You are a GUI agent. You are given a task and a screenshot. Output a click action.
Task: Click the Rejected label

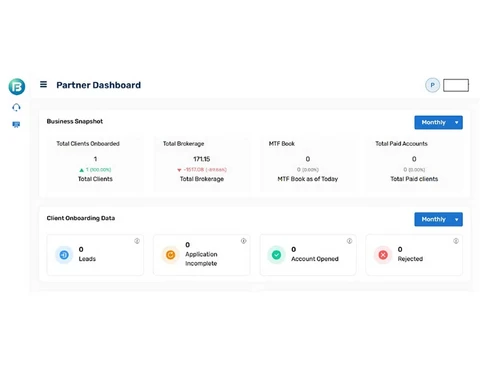tap(410, 259)
